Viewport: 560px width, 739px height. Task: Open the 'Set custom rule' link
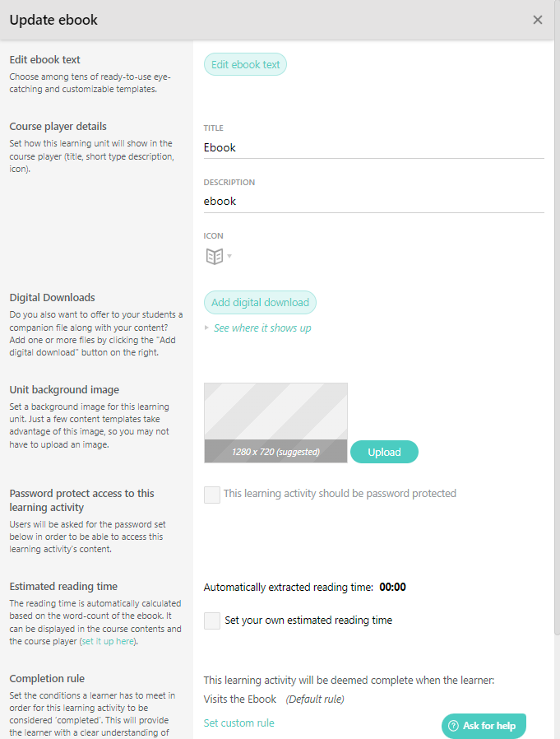pos(238,723)
